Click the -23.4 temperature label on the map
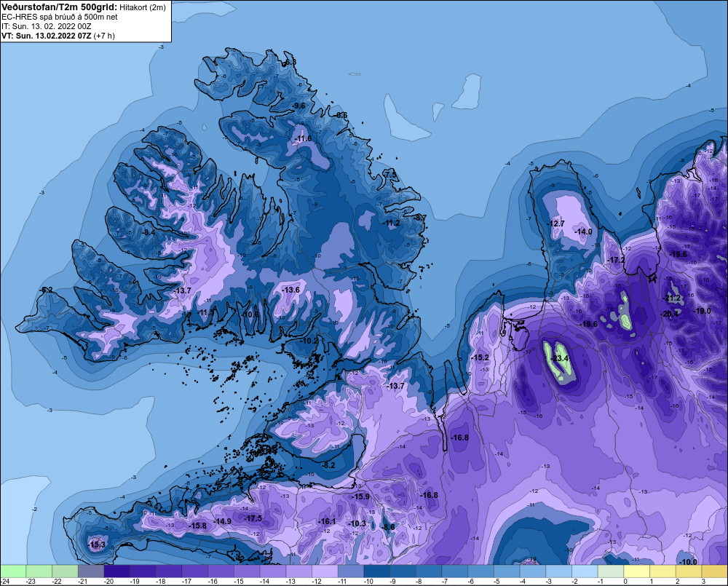Viewport: 728px width, 586px height. [559, 358]
